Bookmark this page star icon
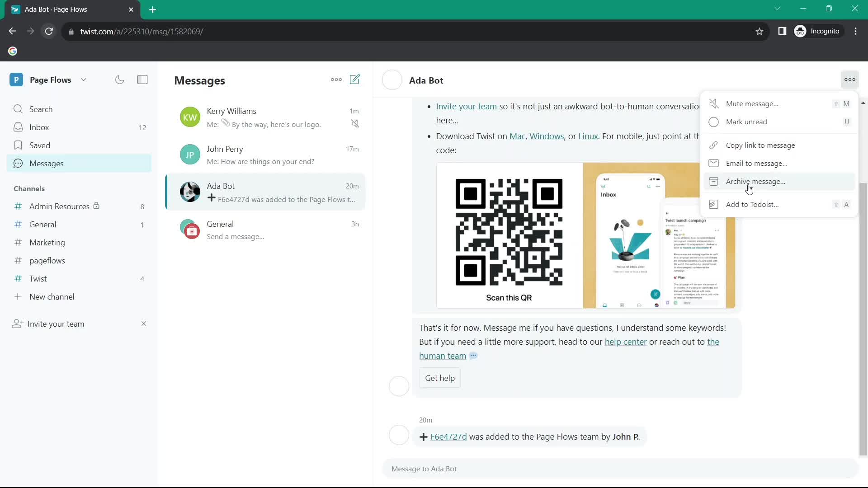Screen dimensions: 868x488 tap(759, 31)
